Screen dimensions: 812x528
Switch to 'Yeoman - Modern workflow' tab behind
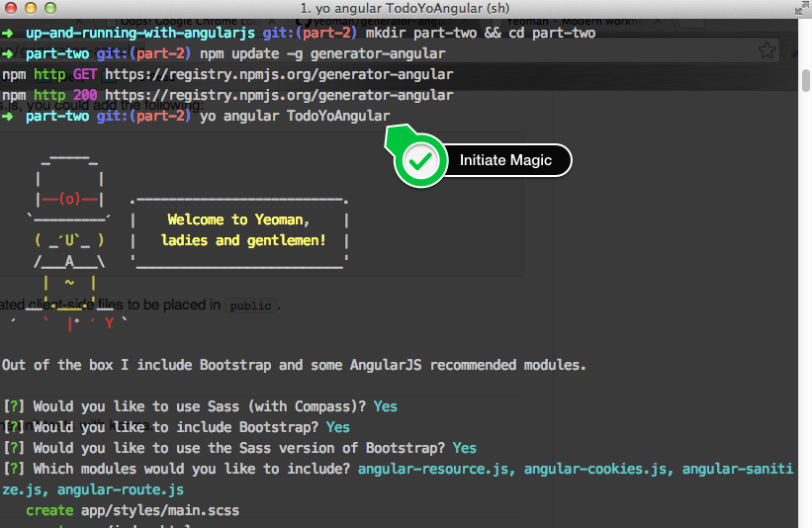(x=576, y=21)
